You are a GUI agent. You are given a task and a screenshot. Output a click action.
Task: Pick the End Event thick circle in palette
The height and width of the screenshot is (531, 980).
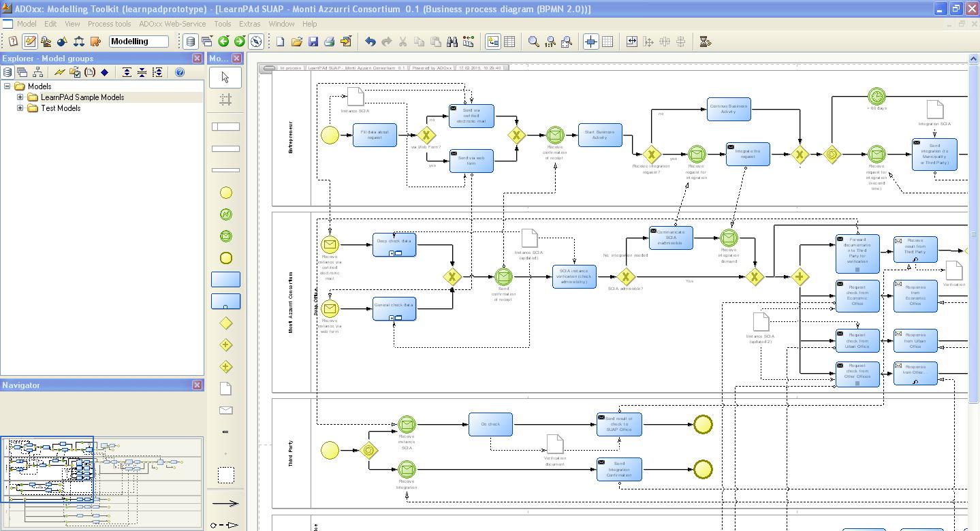[225, 258]
